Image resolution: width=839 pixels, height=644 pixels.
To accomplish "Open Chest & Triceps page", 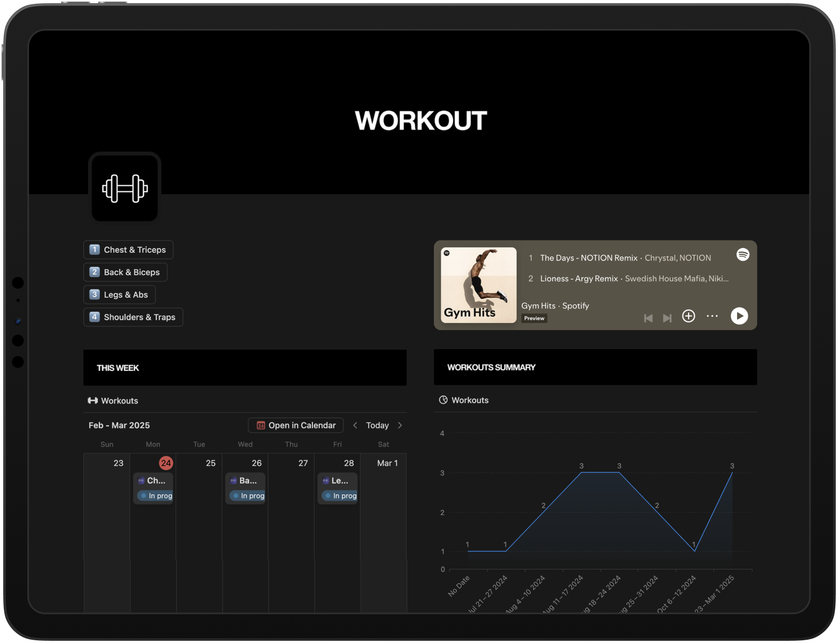I will click(x=128, y=250).
